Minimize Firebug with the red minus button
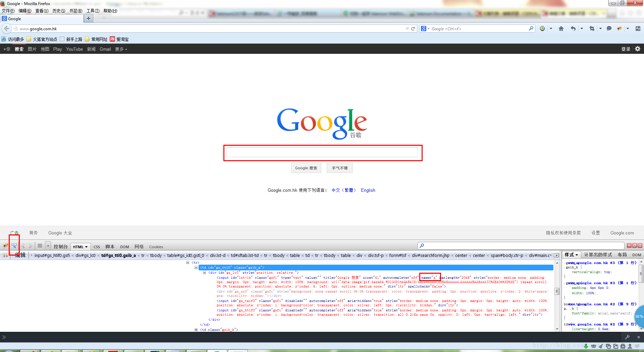 [629, 246]
